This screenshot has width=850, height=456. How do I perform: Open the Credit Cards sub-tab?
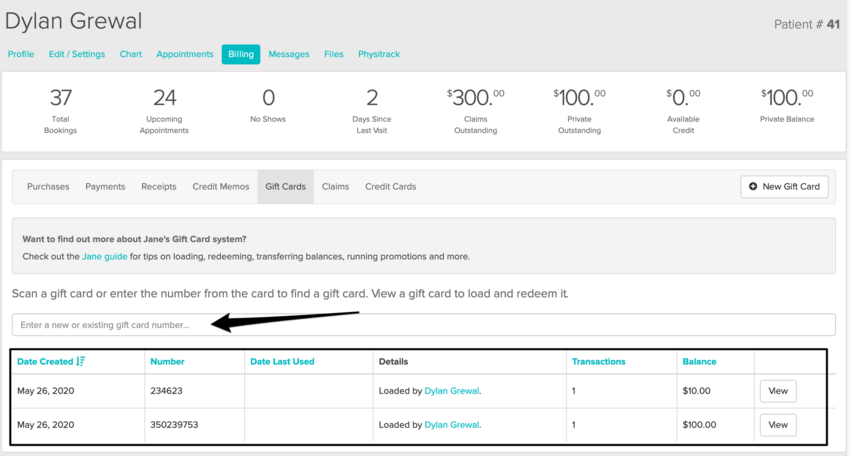pos(390,187)
